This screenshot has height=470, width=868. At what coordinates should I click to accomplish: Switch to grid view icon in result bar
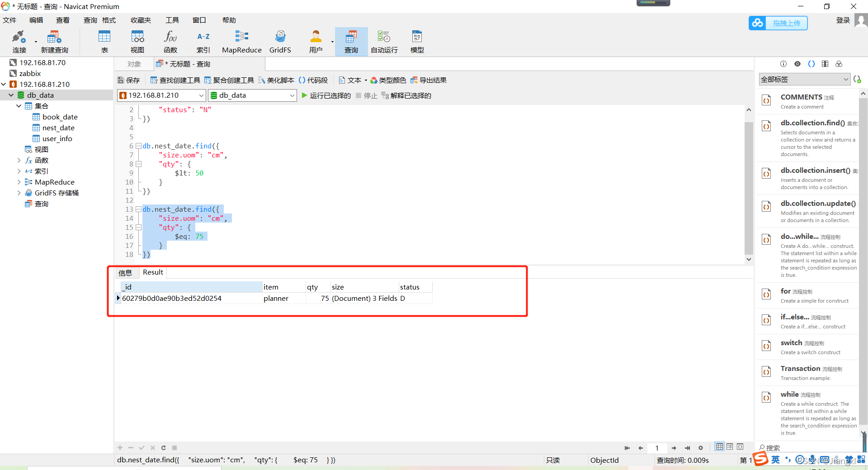click(720, 447)
